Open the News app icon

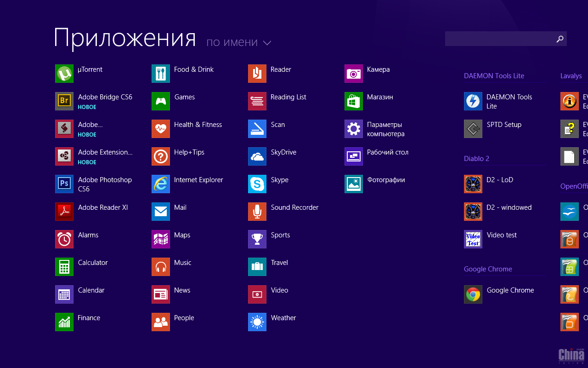[161, 294]
